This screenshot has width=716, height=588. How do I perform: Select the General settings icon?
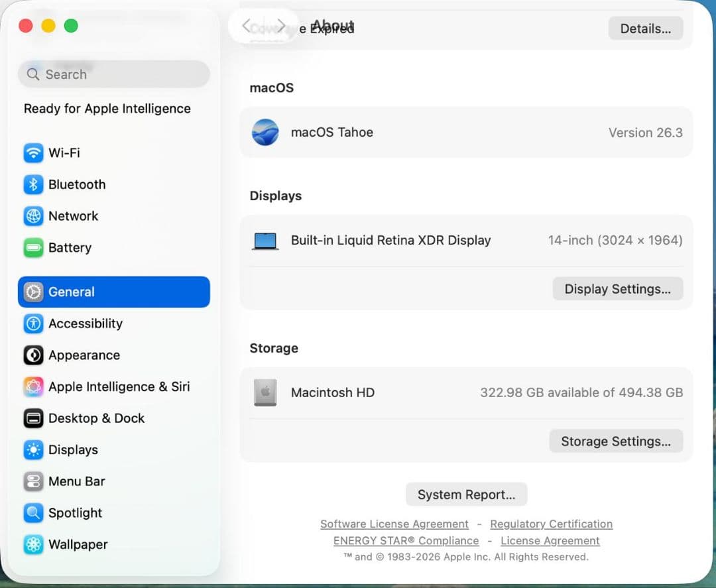pyautogui.click(x=33, y=292)
